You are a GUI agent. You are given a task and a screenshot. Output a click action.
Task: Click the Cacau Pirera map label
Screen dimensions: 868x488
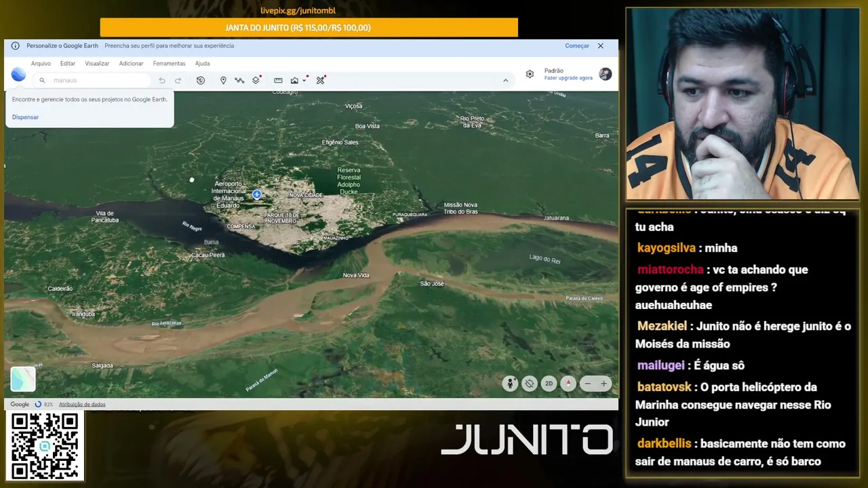(208, 255)
